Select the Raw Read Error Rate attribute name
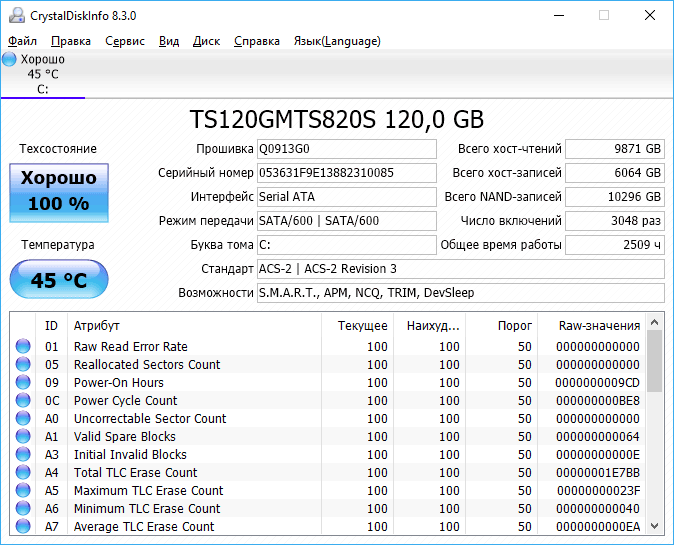 pyautogui.click(x=131, y=346)
